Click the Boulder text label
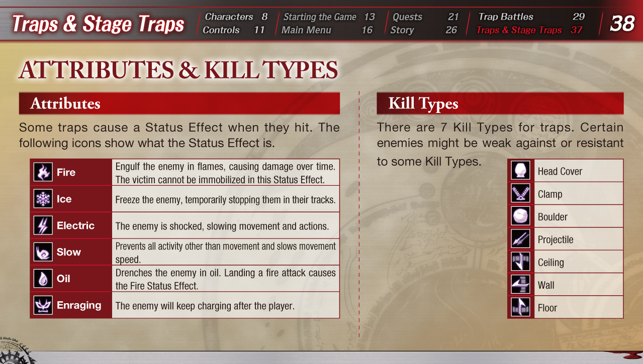643x364 pixels. pos(553,217)
